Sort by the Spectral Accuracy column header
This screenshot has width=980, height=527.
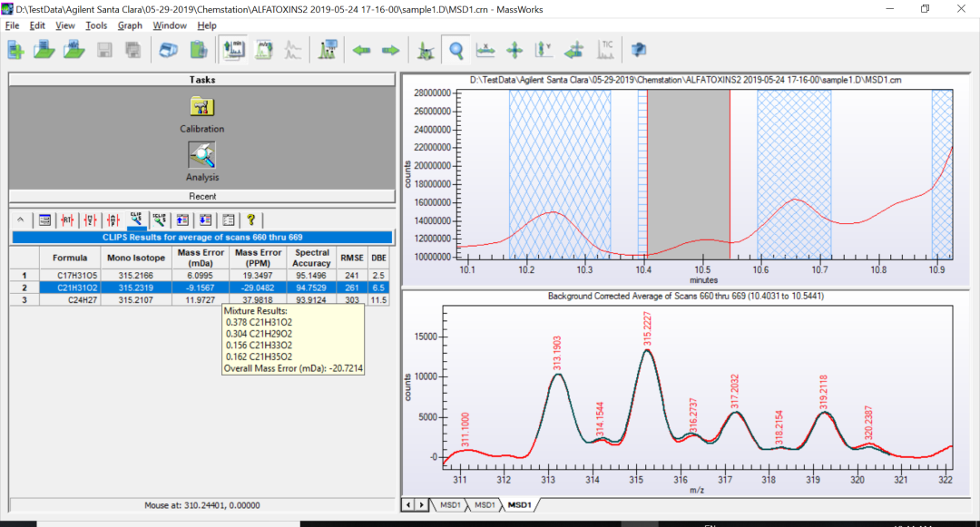point(311,258)
